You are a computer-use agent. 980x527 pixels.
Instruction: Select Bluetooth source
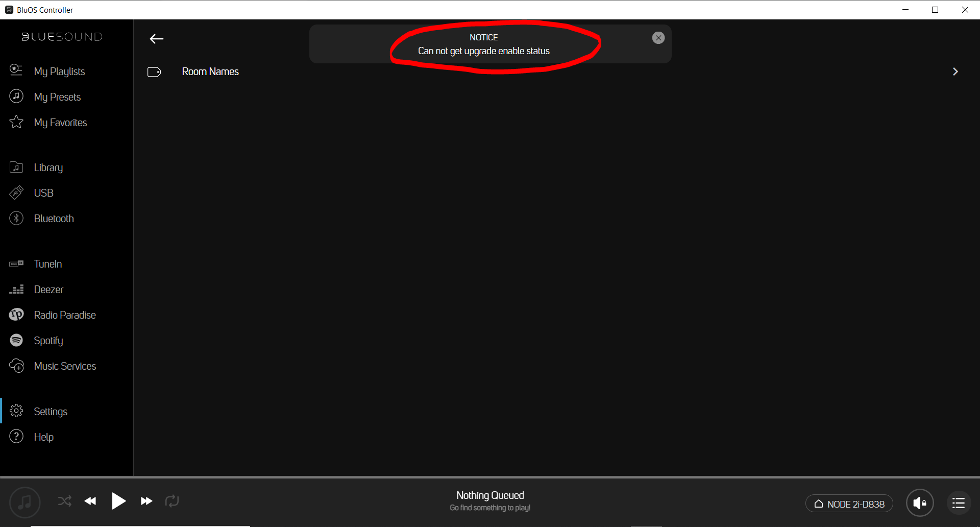pyautogui.click(x=54, y=219)
